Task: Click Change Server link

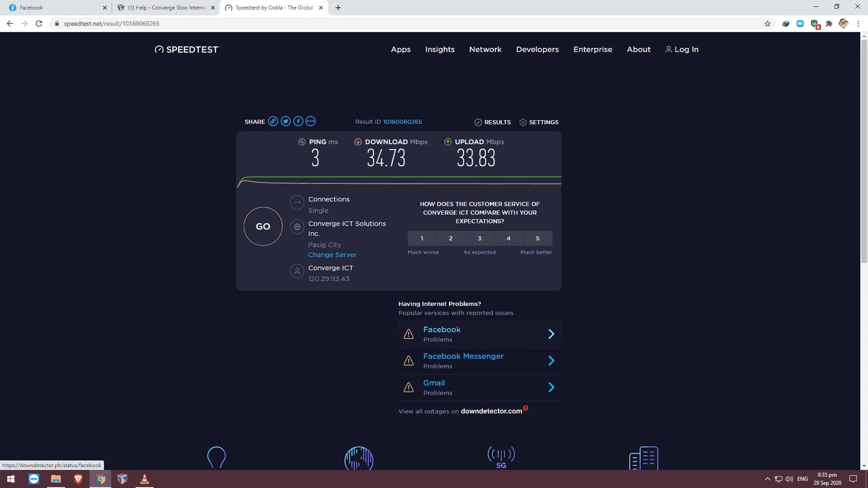Action: (x=332, y=255)
